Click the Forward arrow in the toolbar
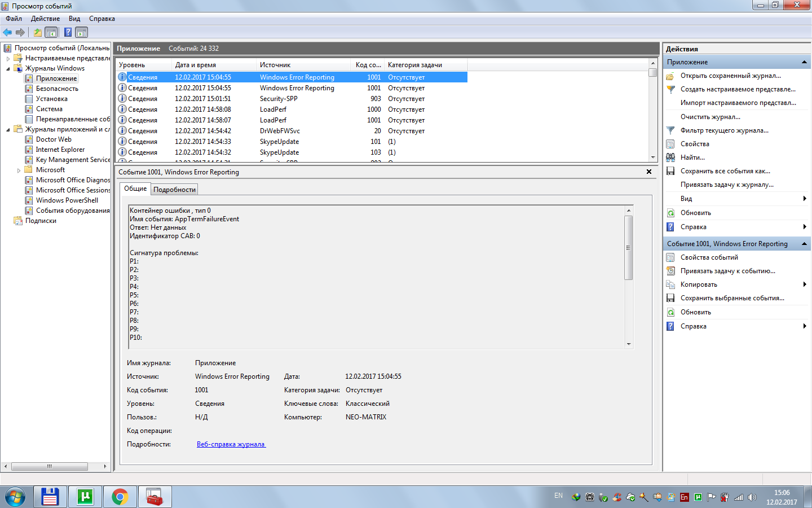The image size is (812, 508). pyautogui.click(x=20, y=32)
